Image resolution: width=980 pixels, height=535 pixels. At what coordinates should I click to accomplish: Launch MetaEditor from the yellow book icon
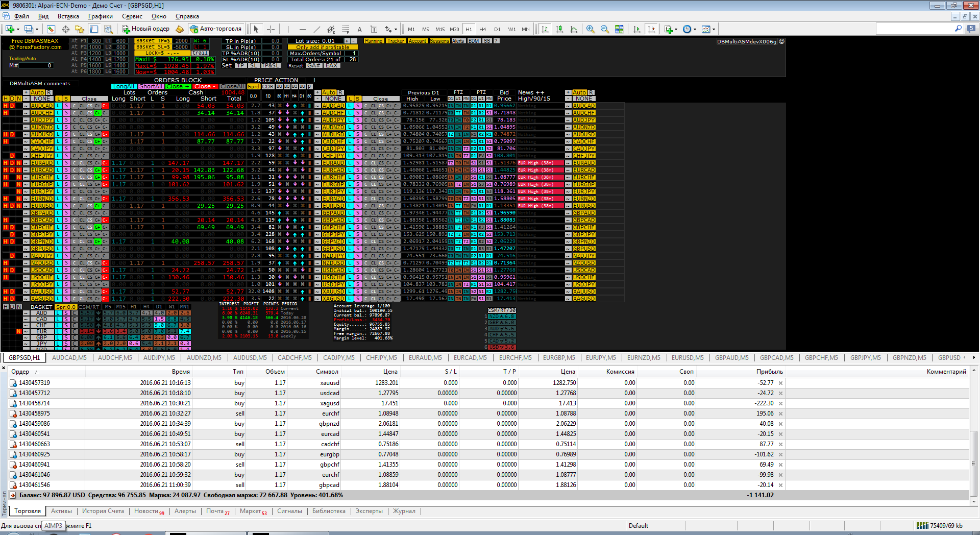pos(180,29)
